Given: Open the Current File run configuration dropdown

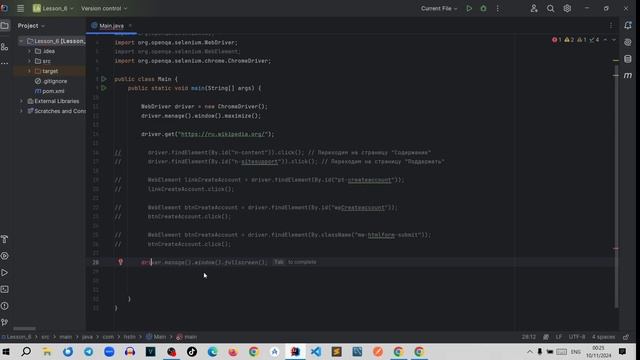Looking at the screenshot, I should (439, 8).
